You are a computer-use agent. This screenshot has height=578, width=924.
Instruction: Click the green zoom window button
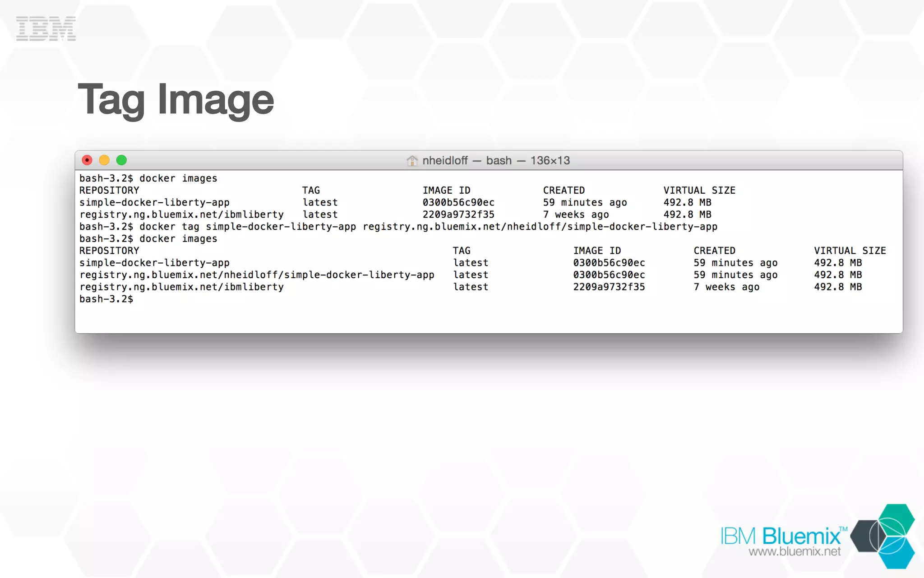coord(121,160)
